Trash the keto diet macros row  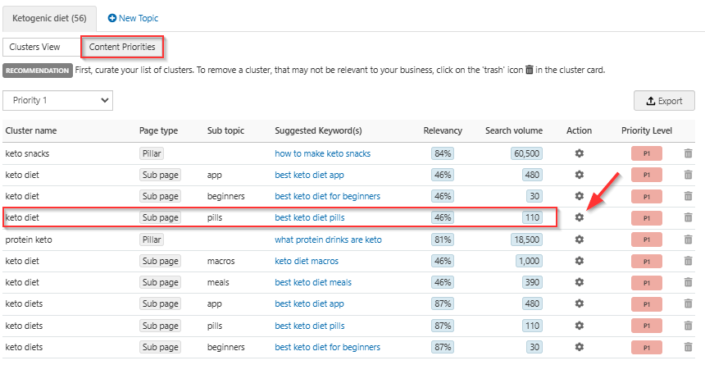coord(688,261)
